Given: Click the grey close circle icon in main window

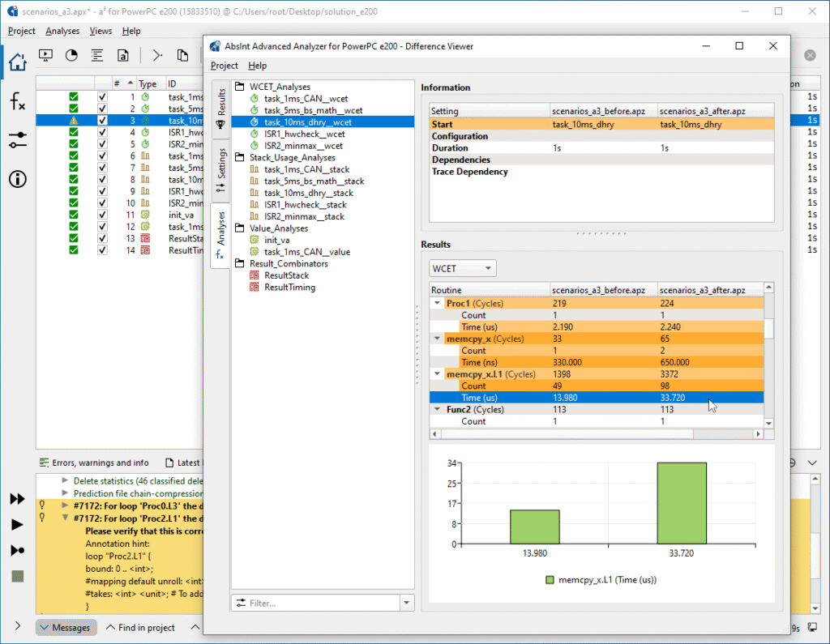Looking at the screenshot, I should tap(810, 55).
